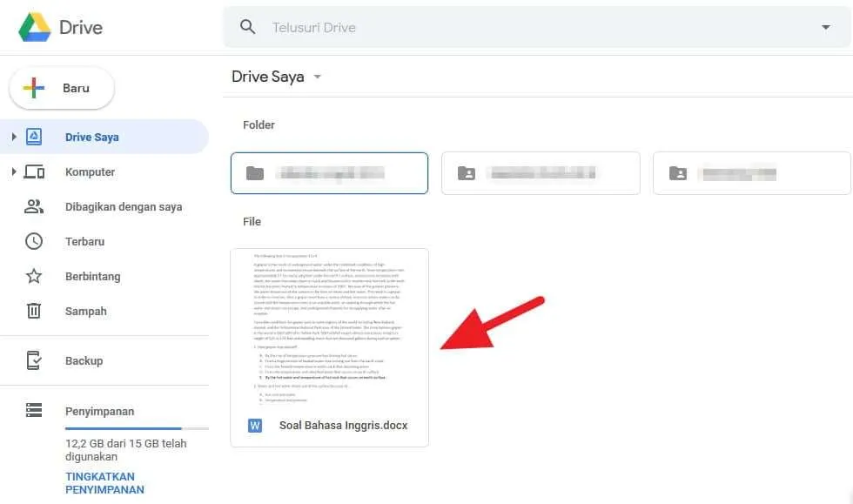Select the Soal Bahasa Inggris.docx thumbnail
Image resolution: width=853 pixels, height=504 pixels.
point(330,328)
